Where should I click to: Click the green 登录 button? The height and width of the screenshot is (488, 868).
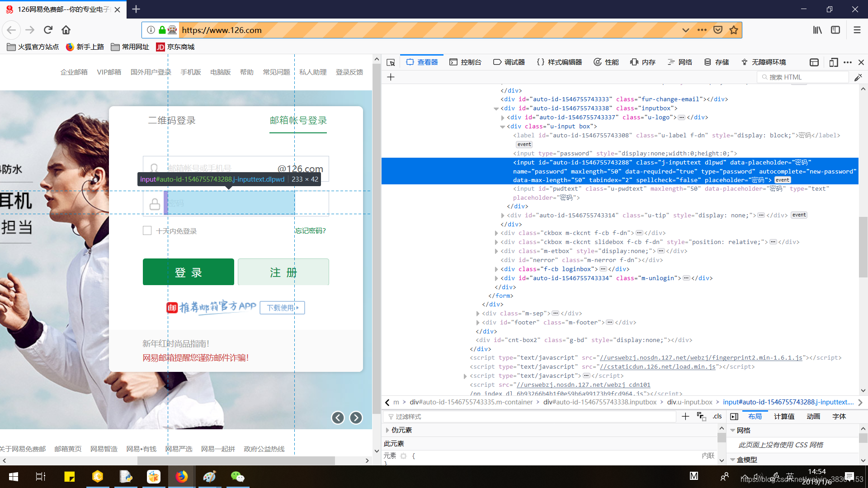pyautogui.click(x=189, y=272)
